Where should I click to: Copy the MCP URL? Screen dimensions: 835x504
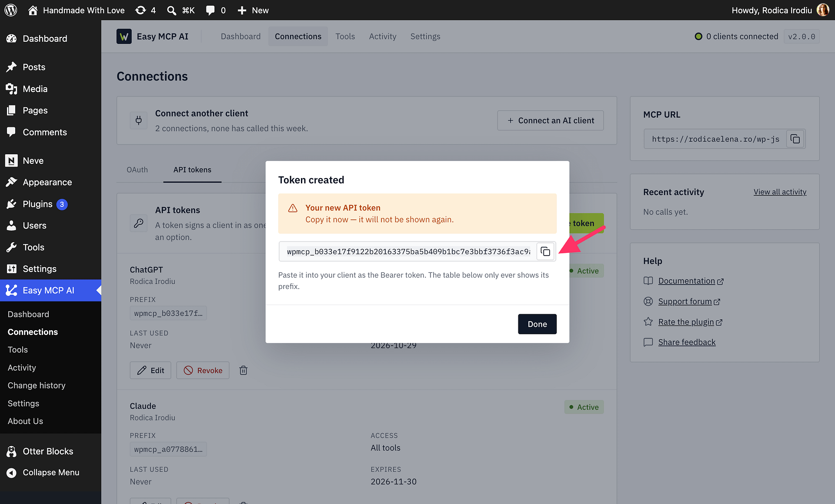point(795,139)
